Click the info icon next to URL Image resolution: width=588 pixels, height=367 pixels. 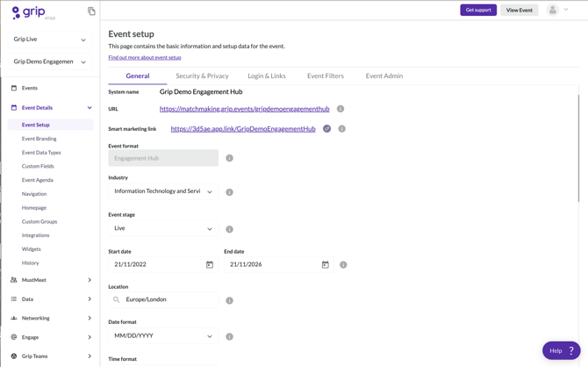[x=341, y=109]
